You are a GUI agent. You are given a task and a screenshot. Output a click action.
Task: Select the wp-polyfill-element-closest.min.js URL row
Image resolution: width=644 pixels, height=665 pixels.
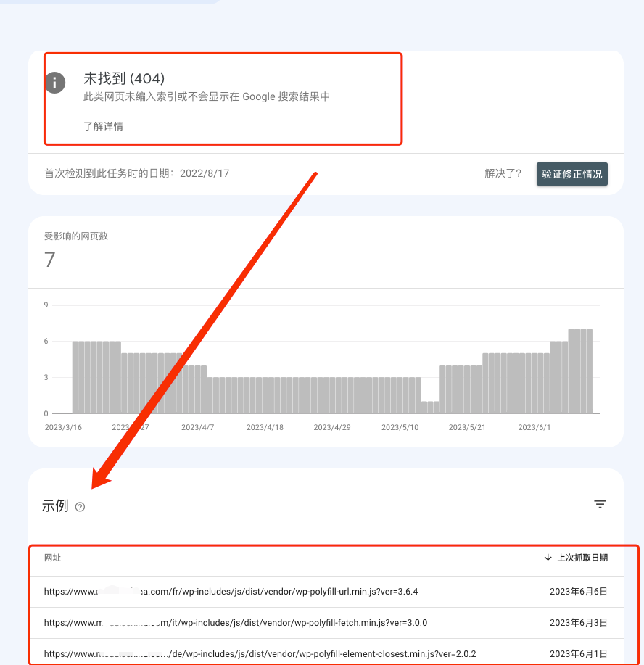(326, 653)
